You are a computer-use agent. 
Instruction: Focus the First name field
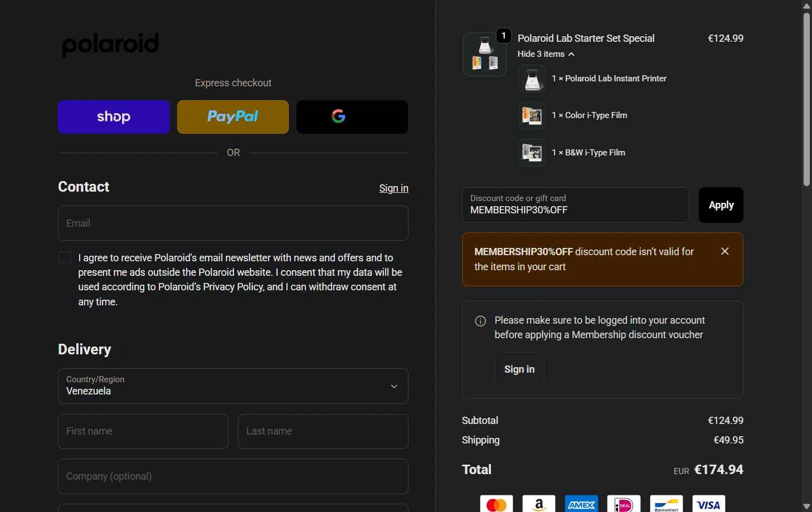point(143,431)
